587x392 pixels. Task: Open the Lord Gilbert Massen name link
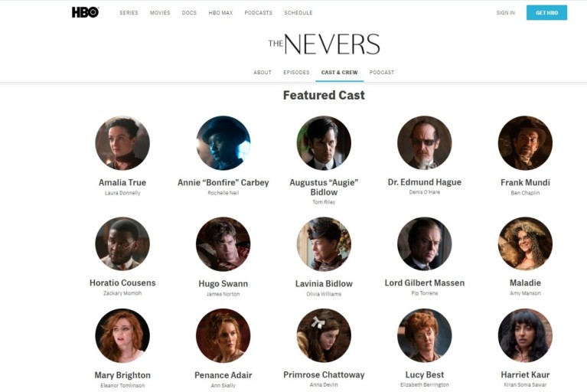tap(425, 283)
